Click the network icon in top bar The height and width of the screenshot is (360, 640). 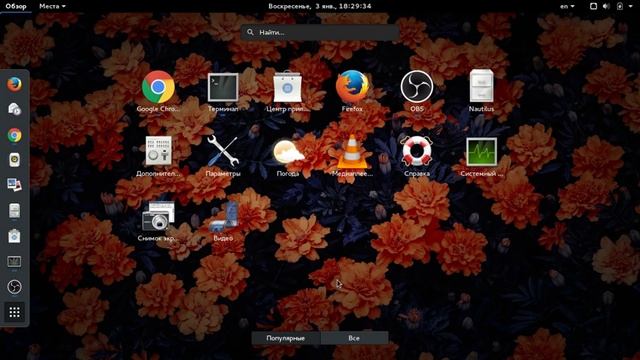pyautogui.click(x=593, y=6)
